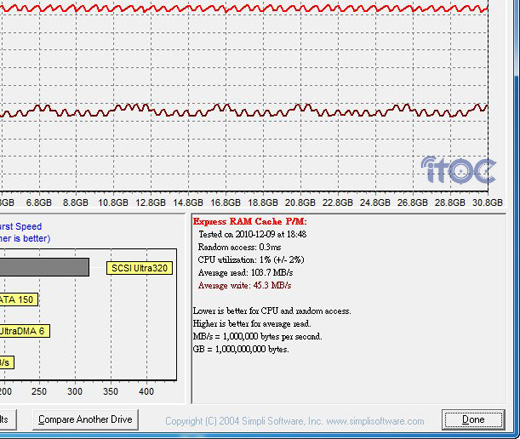Click Compare Another Drive button

coord(85,419)
